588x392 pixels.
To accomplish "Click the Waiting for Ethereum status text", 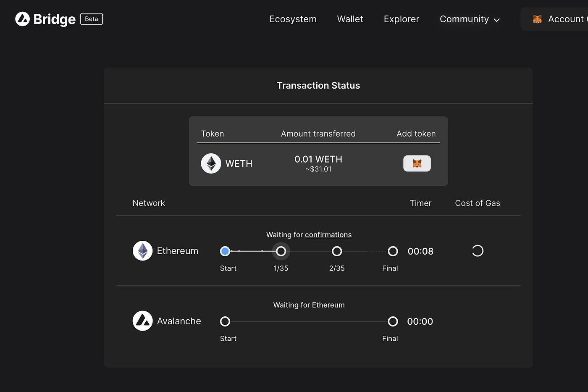I will (309, 305).
